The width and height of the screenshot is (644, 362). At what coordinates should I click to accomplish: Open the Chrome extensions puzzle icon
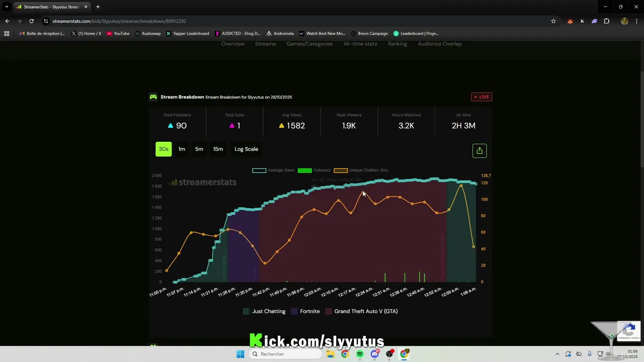pyautogui.click(x=606, y=21)
